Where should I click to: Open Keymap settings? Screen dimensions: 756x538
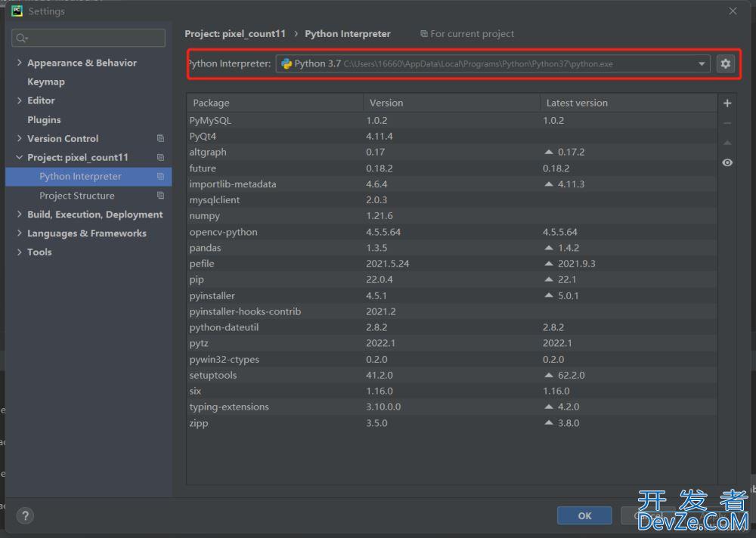[46, 82]
